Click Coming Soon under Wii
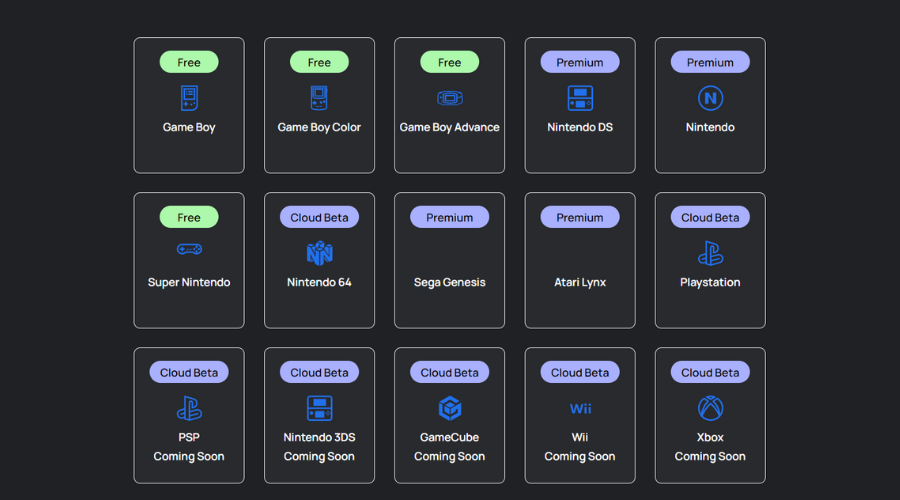The image size is (900, 500). pos(580,456)
